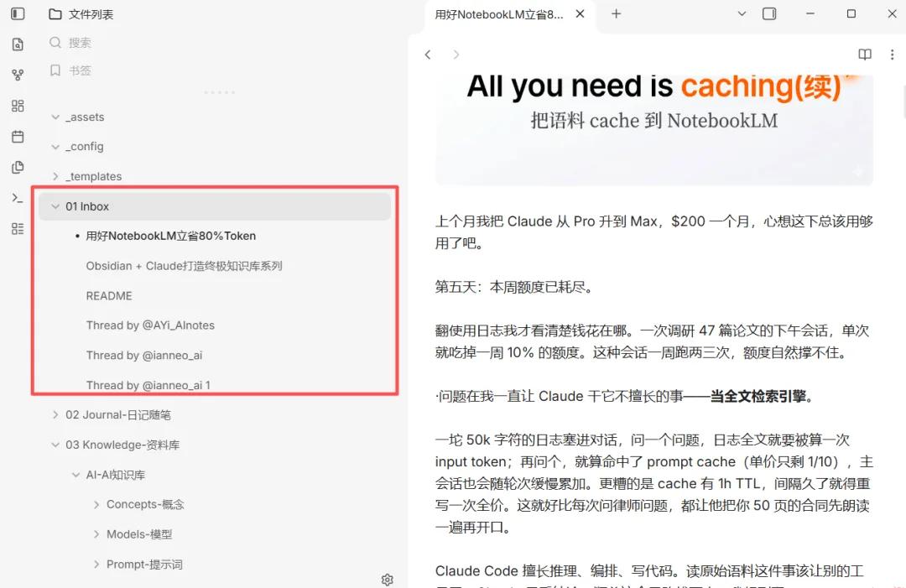
Task: Click the bold text 当全文检索引擎
Action: click(x=758, y=396)
